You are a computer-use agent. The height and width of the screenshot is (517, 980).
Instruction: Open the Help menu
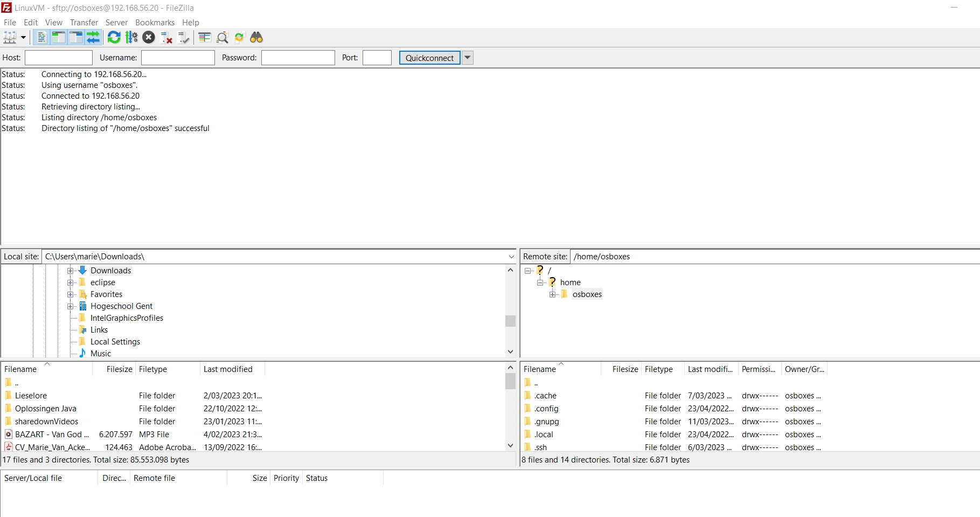pos(191,22)
